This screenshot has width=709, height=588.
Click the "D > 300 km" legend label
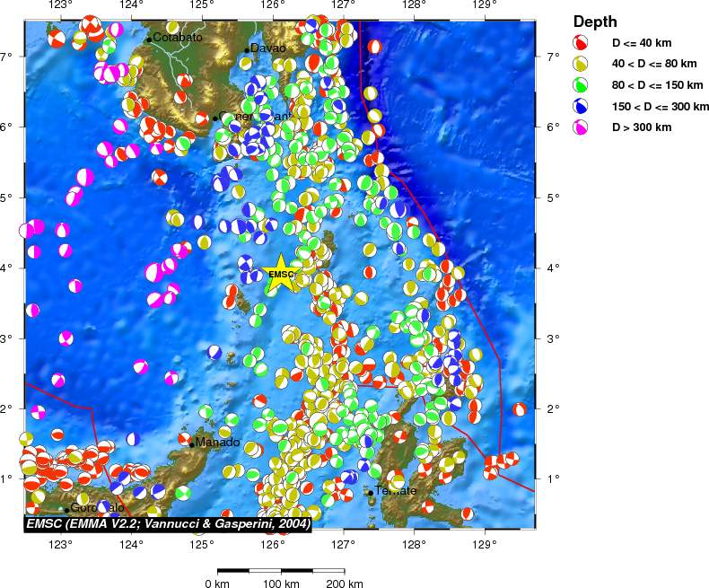[642, 127]
